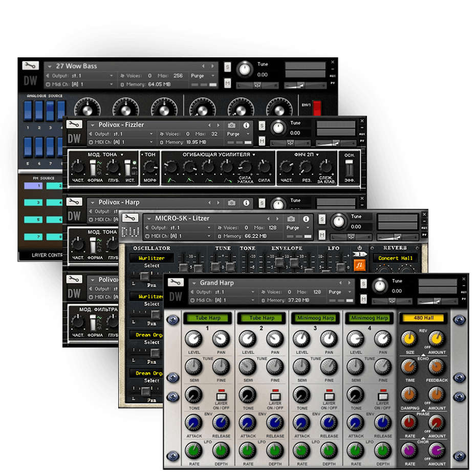
Task: Solo the Grand Harp instrument with S button
Action: point(363,284)
